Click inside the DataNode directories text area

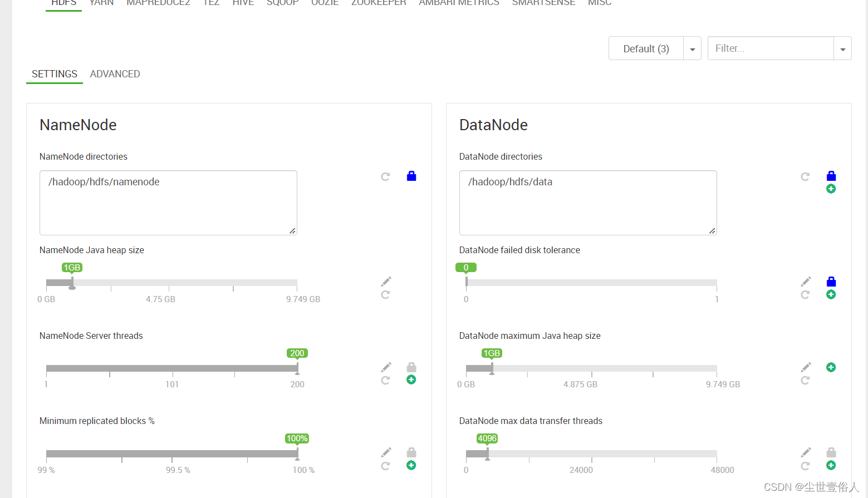coord(588,203)
